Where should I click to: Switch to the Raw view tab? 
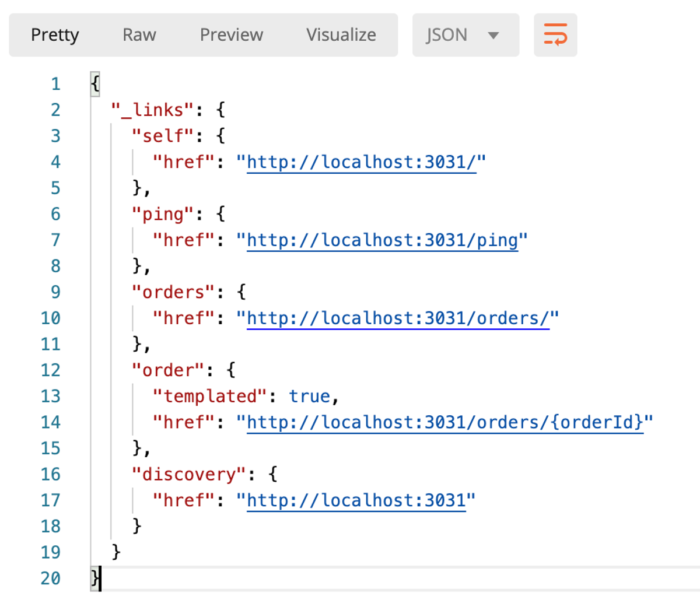click(139, 35)
